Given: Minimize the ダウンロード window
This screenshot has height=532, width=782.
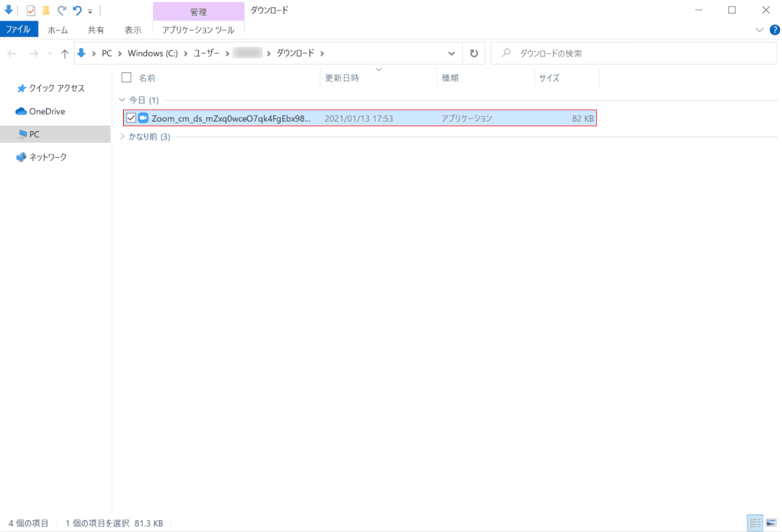Looking at the screenshot, I should click(x=699, y=10).
